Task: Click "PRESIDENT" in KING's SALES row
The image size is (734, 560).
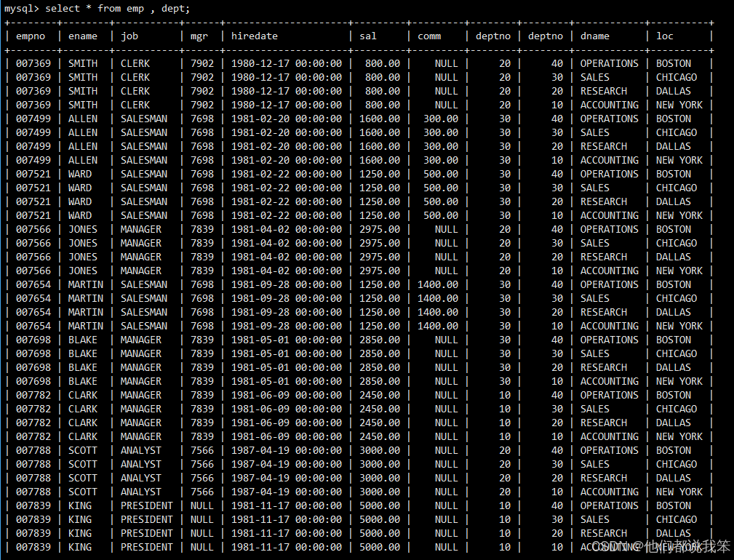Action: (147, 519)
